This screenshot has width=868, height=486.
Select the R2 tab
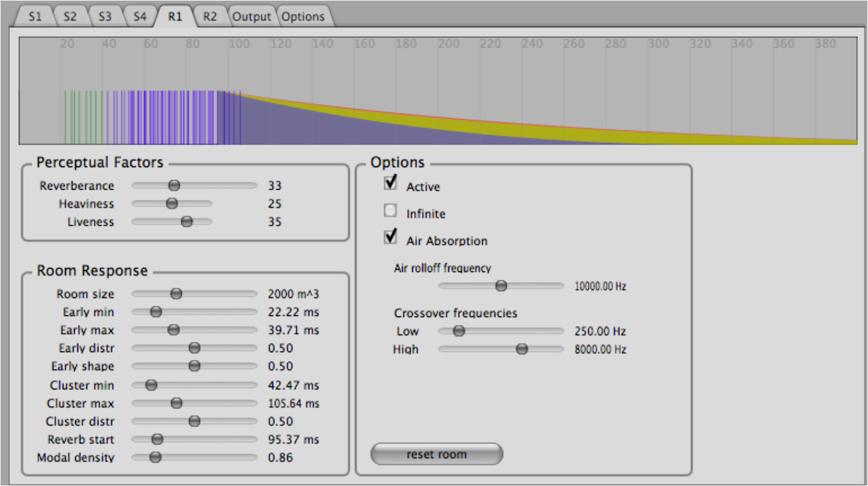coord(210,17)
